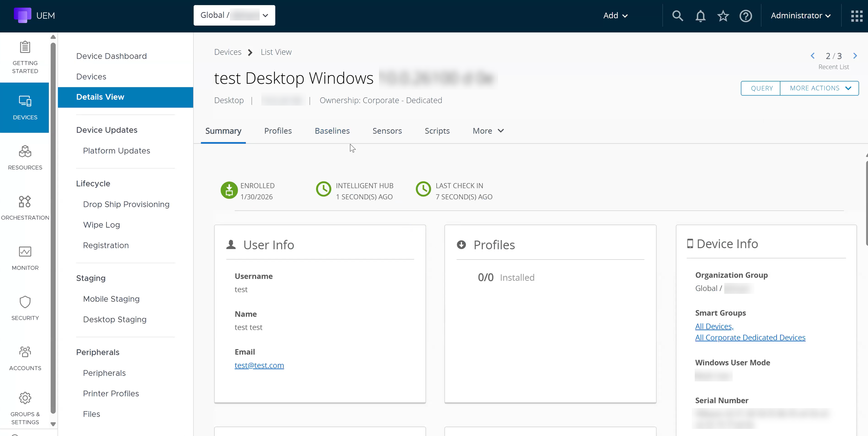Switch to the Profiles tab
This screenshot has width=868, height=436.
pos(278,131)
